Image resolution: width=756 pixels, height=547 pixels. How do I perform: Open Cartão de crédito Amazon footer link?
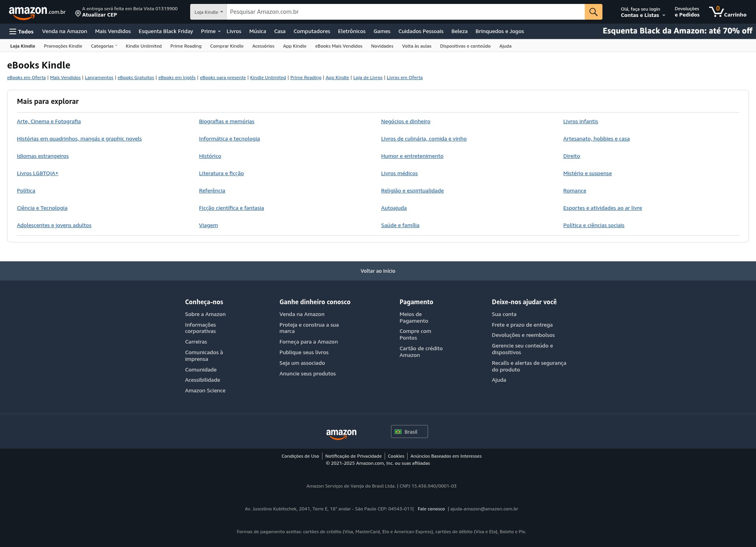tap(421, 352)
